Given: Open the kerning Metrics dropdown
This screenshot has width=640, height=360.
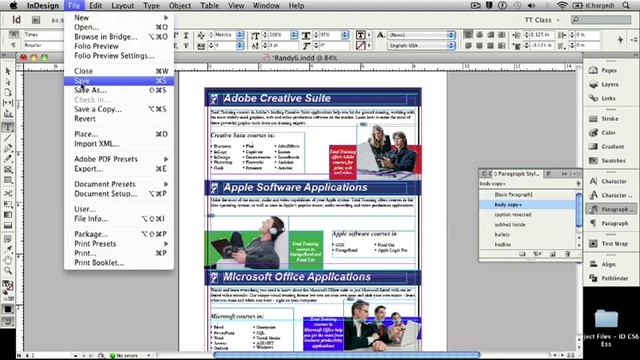Looking at the screenshot, I should [240, 35].
